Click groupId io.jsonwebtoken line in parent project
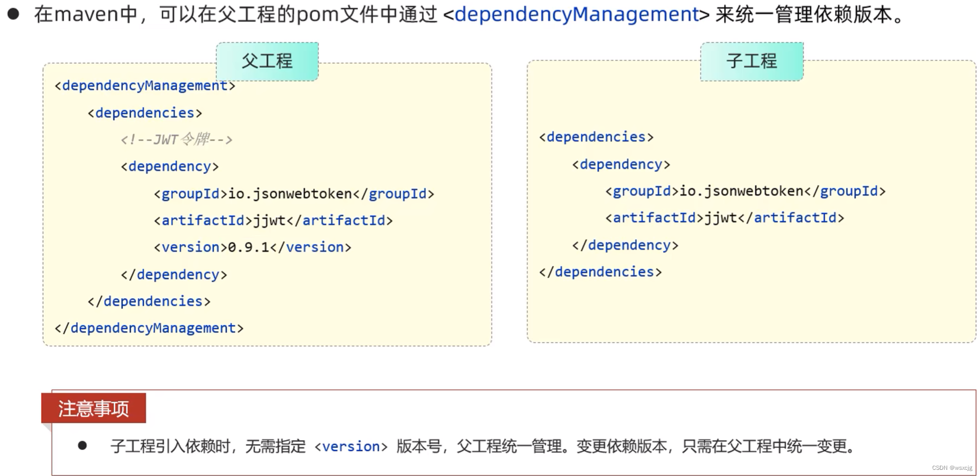The image size is (980, 476). (294, 194)
